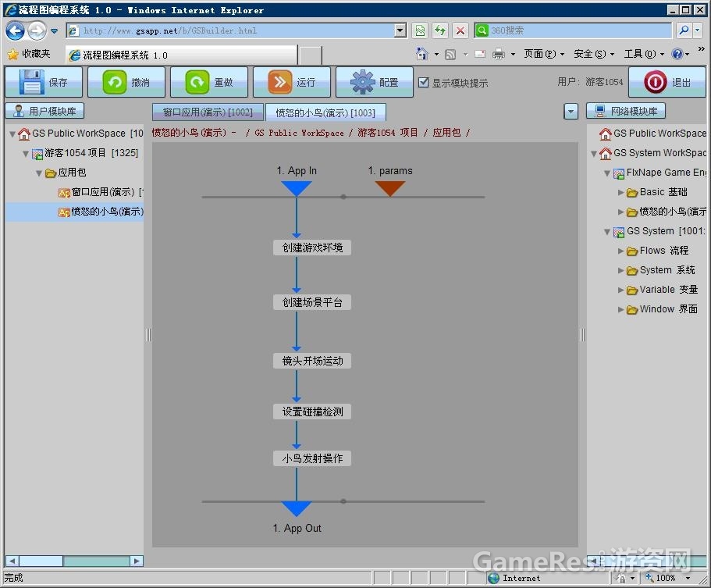Viewport: 711px width, 588px height.
Task: Click left panel scrollbar right arrow
Action: tap(137, 561)
